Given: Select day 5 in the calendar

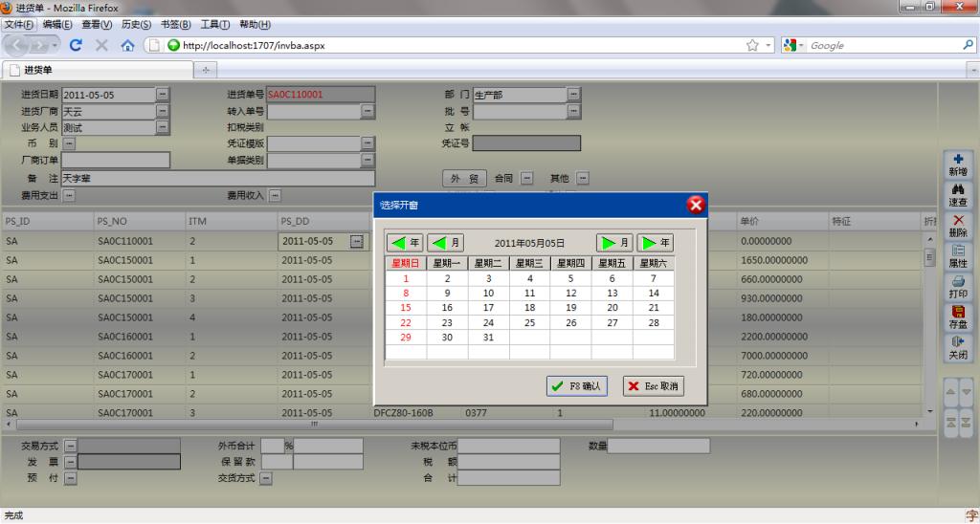Looking at the screenshot, I should pyautogui.click(x=570, y=278).
